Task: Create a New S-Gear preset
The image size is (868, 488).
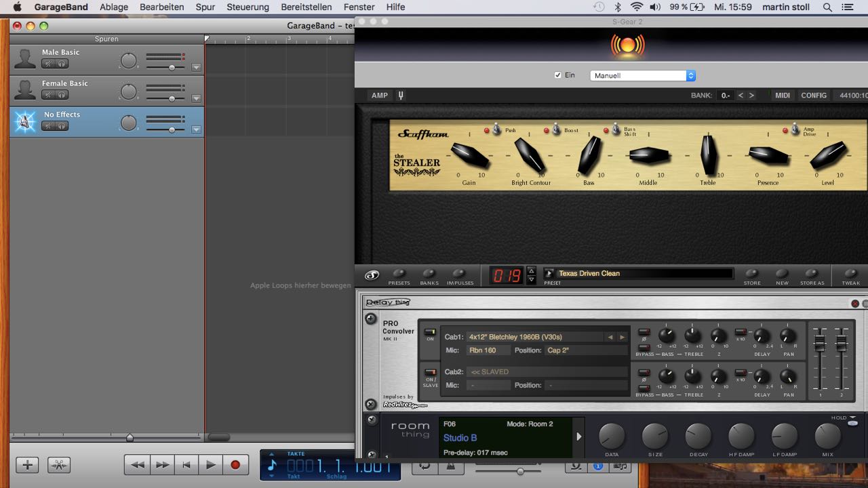Action: 782,273
